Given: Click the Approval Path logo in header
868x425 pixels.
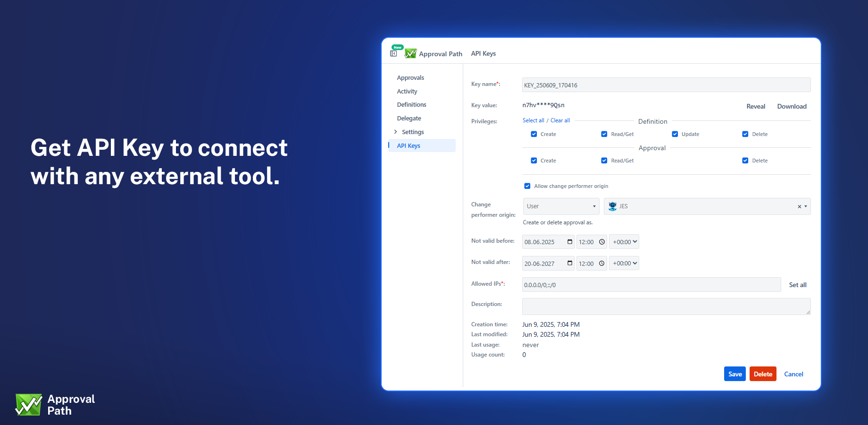Looking at the screenshot, I should click(410, 53).
